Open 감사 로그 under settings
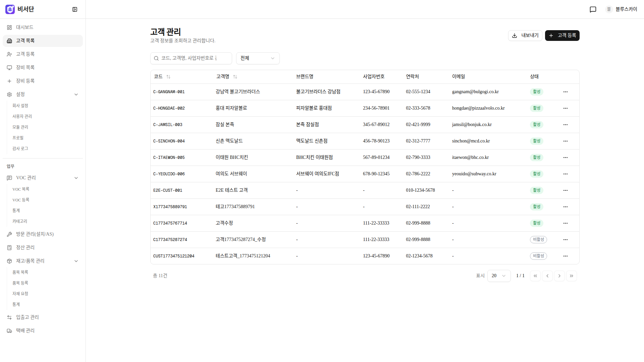 pos(20,148)
